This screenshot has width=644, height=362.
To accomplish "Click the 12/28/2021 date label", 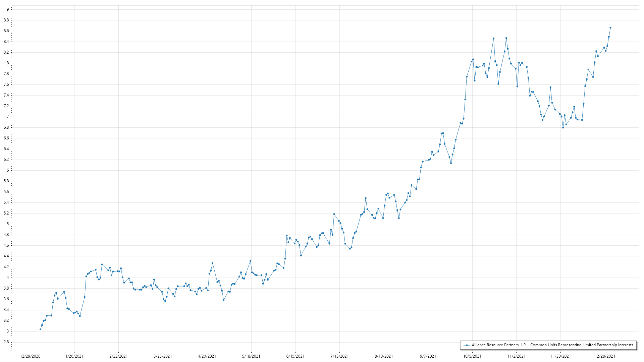I will 605,356.
